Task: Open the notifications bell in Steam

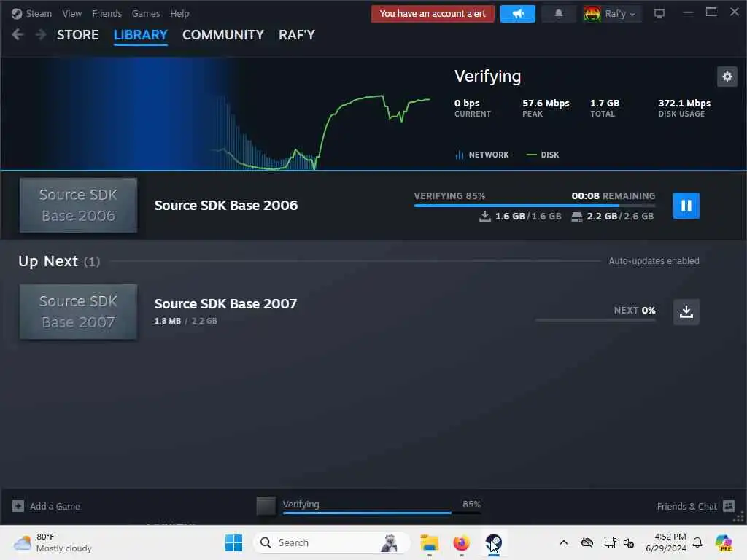Action: click(559, 14)
